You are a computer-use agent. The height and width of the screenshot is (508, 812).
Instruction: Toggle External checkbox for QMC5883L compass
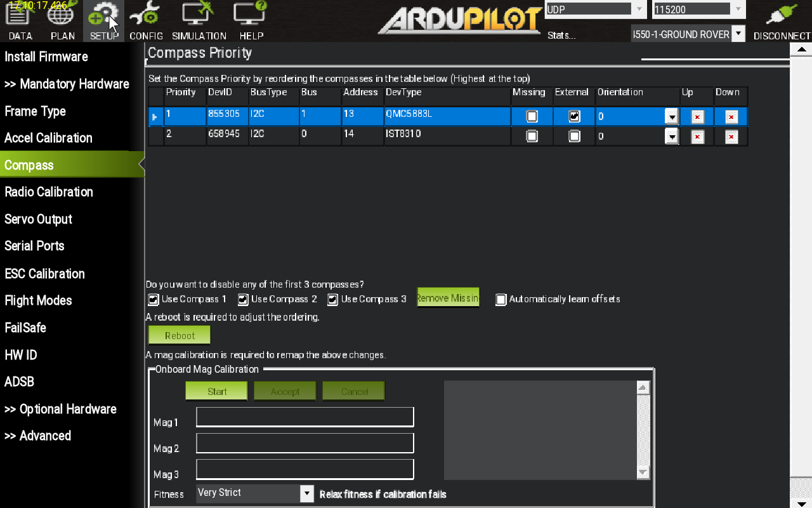click(574, 117)
